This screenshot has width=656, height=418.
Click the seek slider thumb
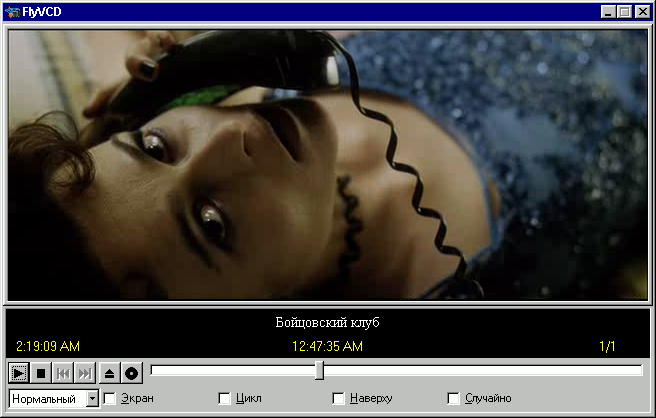319,370
